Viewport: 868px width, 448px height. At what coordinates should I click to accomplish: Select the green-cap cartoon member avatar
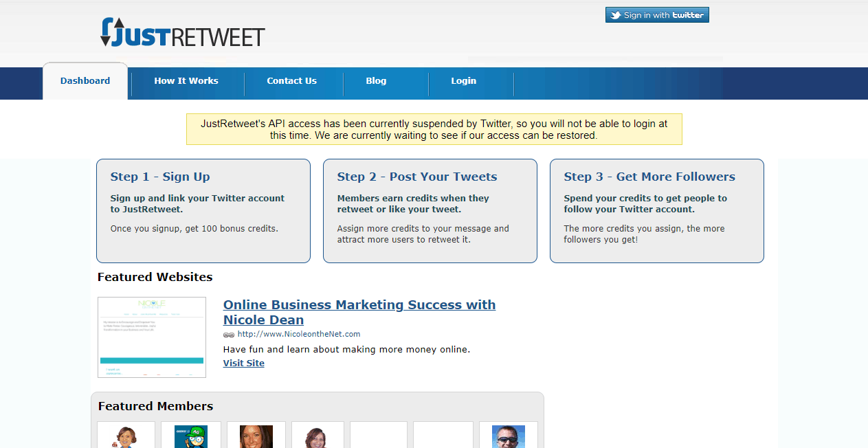pyautogui.click(x=190, y=436)
